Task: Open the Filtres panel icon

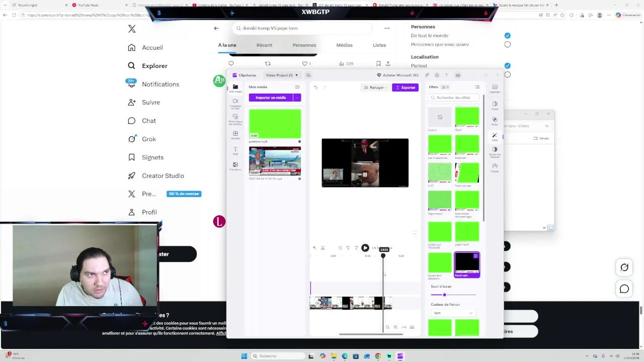Action: [x=495, y=120]
